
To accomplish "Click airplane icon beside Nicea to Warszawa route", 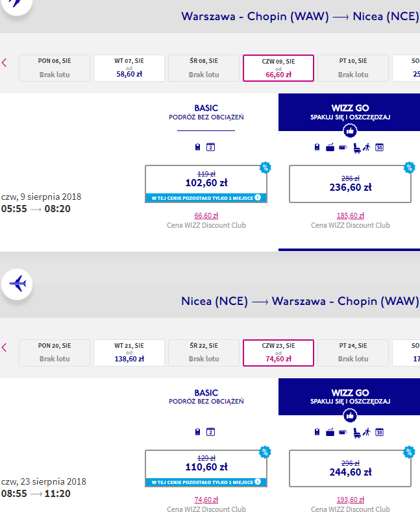I will tap(17, 284).
